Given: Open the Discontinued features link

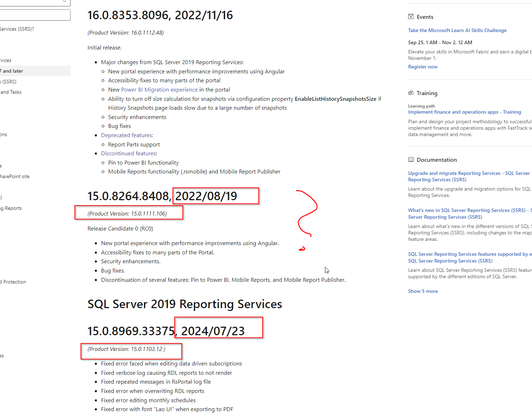Looking at the screenshot, I should point(128,153).
